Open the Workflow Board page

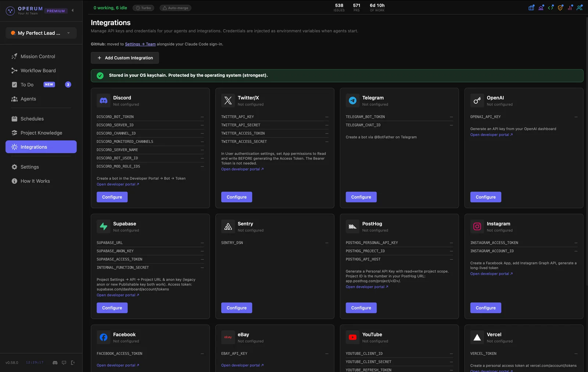tap(41, 71)
